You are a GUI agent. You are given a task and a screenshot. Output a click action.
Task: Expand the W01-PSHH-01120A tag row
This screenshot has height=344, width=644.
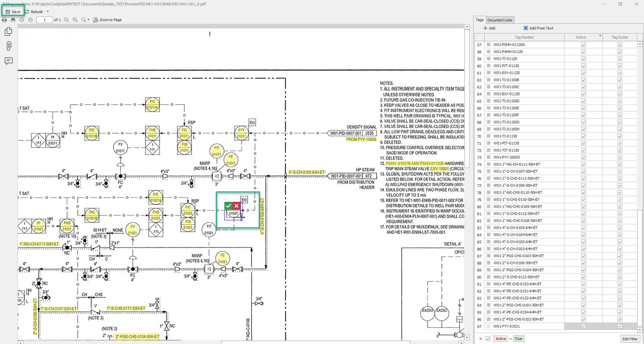click(488, 45)
